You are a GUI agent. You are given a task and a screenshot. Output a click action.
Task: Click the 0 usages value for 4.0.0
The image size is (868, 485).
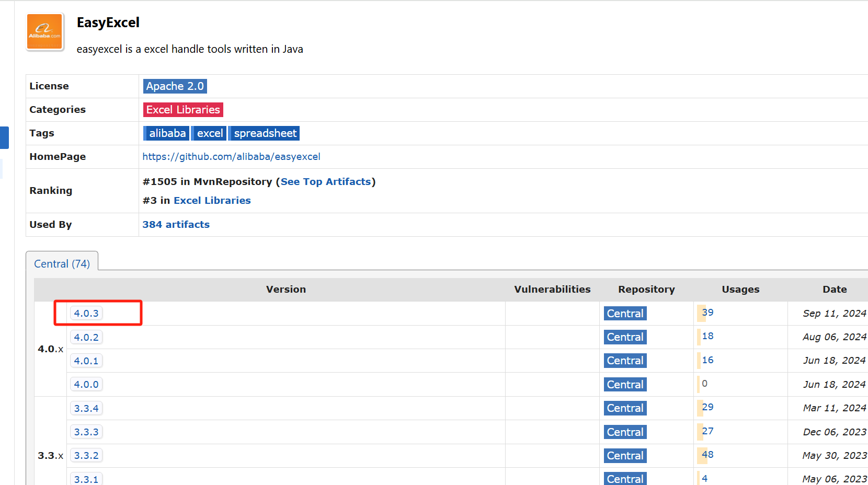click(705, 384)
